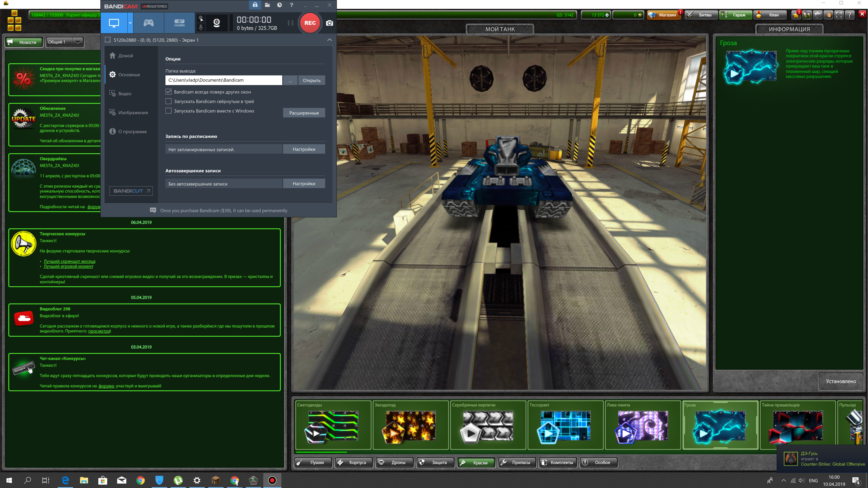Open game help question icon
The image size is (868, 488).
tap(850, 15)
